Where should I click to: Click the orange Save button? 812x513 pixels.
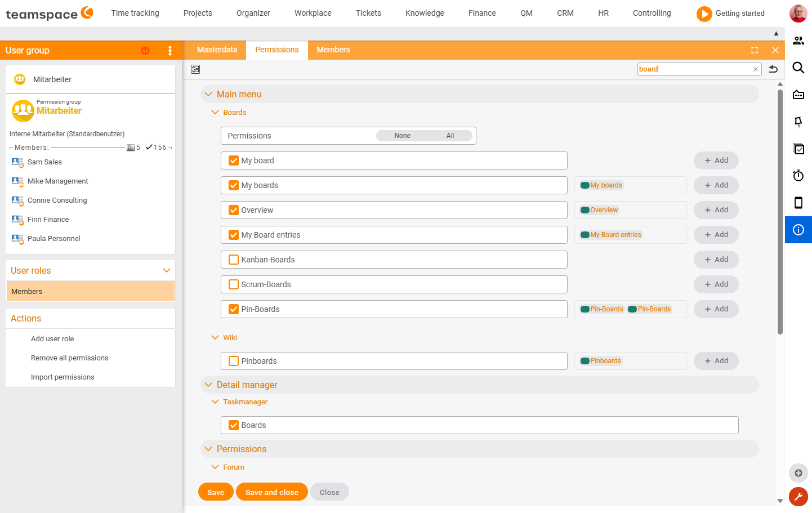[x=216, y=492]
